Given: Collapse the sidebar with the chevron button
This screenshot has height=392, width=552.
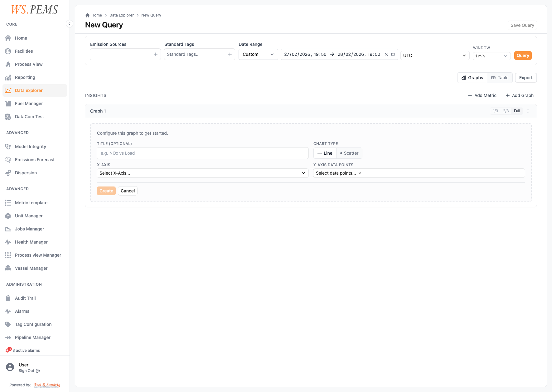Looking at the screenshot, I should pyautogui.click(x=70, y=24).
